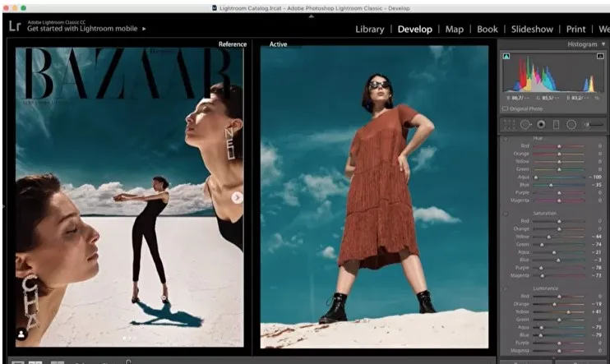This screenshot has height=364, width=610.
Task: Select the Crop Overlay tool
Action: (x=509, y=124)
